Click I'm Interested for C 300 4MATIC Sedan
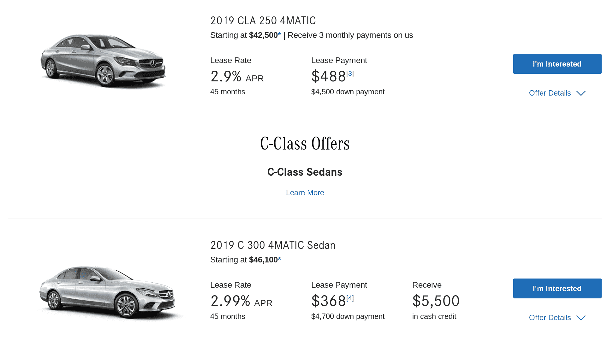Image resolution: width=613 pixels, height=364 pixels. [x=557, y=289]
